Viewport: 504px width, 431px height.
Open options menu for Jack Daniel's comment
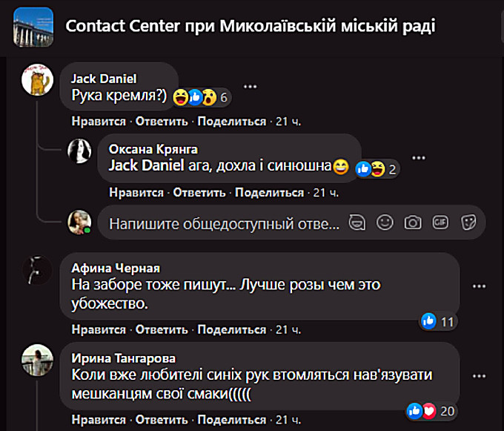250,87
